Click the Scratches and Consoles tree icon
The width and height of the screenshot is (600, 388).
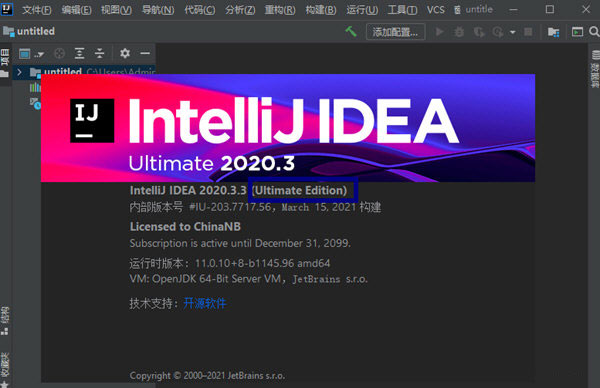pyautogui.click(x=35, y=103)
